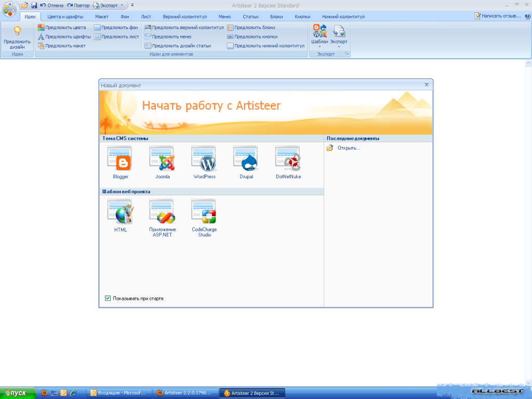Select the Приложение ASP.NET template icon

163,218
